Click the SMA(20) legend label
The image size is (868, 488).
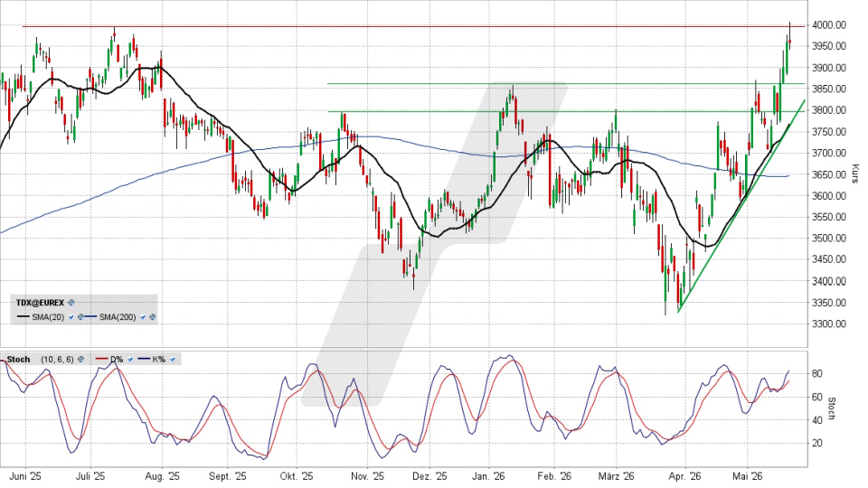(48, 317)
